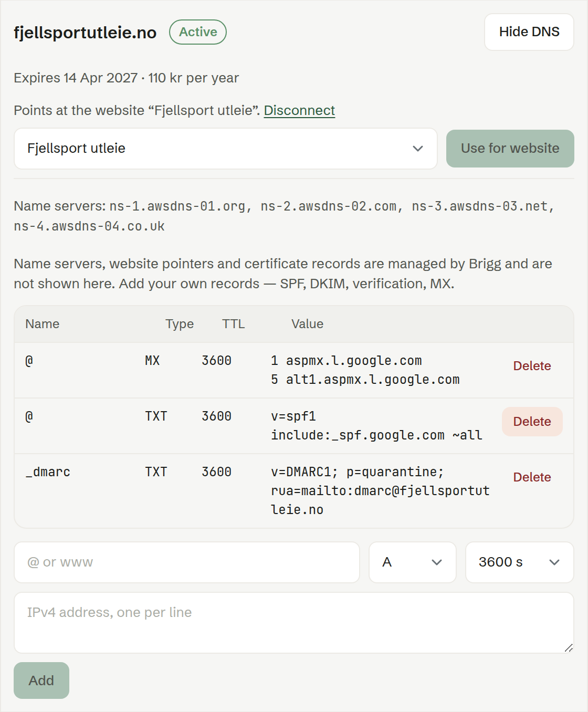The width and height of the screenshot is (588, 712).
Task: Open the TTL dropdown showing 3600 s
Action: click(520, 562)
